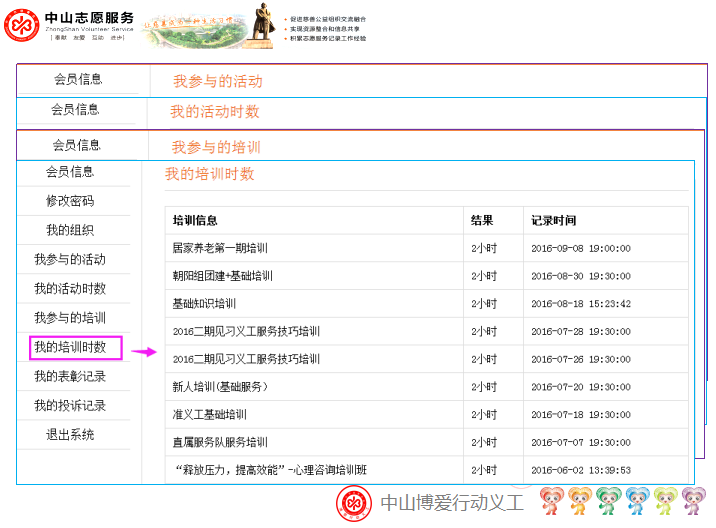
Task: Open 我的投诉记录 in the sidebar
Action: pyautogui.click(x=70, y=406)
